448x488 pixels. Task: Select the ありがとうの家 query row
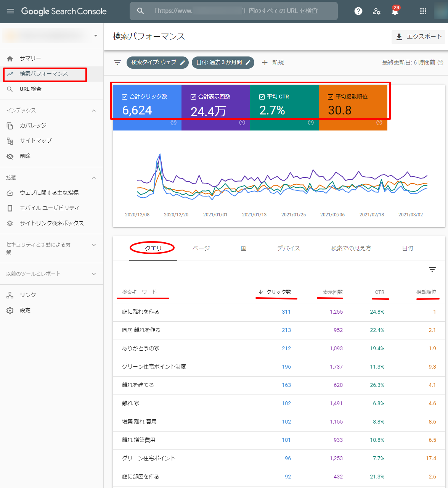[x=279, y=349]
